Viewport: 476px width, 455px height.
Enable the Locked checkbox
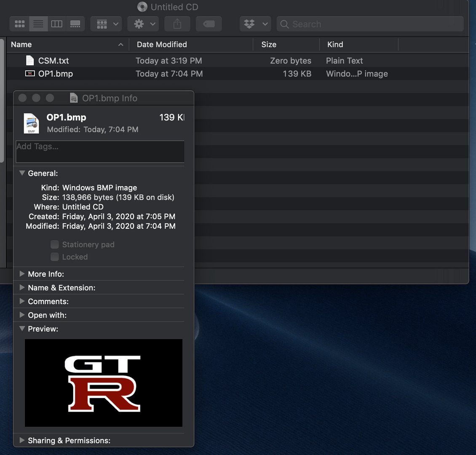(x=55, y=257)
